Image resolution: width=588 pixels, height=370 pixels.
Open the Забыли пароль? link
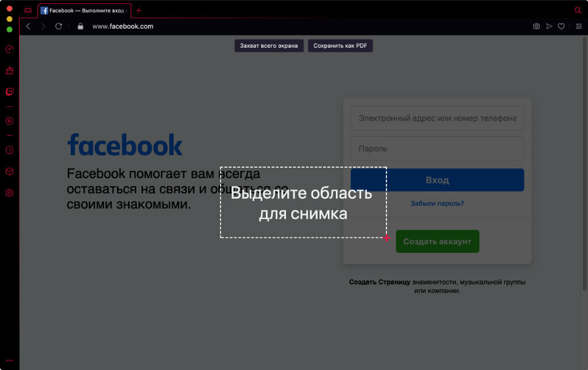pos(437,203)
